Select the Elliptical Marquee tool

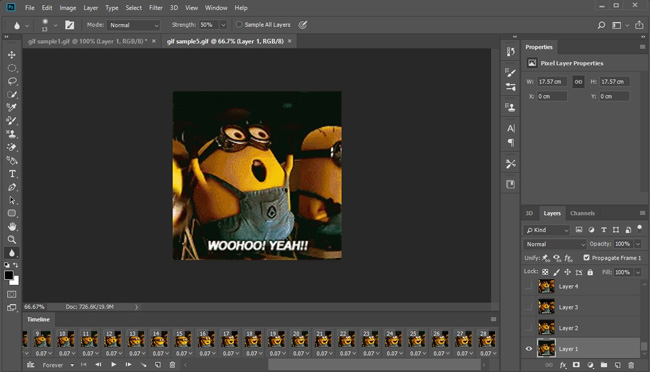pos(12,68)
